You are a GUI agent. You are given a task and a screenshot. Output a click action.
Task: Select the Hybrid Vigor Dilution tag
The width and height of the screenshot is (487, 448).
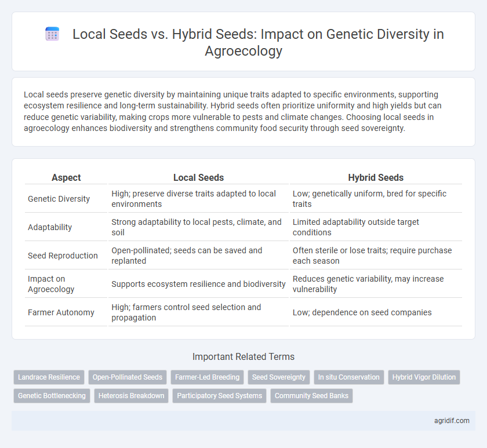pos(424,377)
